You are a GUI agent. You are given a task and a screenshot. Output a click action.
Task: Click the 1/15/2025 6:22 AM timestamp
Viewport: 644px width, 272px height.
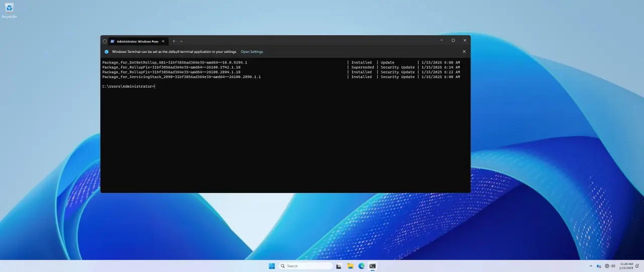(441, 72)
